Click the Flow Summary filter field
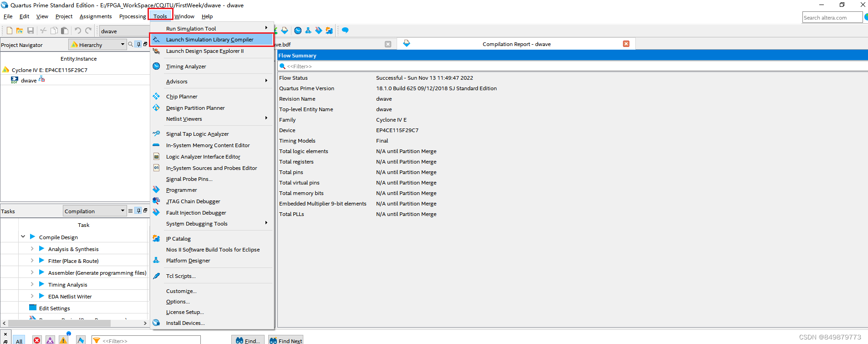 [572, 66]
